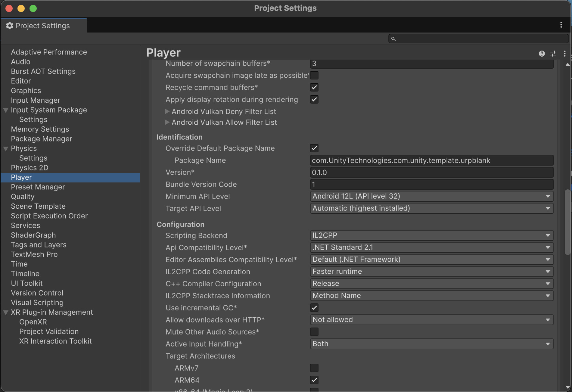Open the Player settings help icon
This screenshot has width=572, height=392.
point(542,54)
